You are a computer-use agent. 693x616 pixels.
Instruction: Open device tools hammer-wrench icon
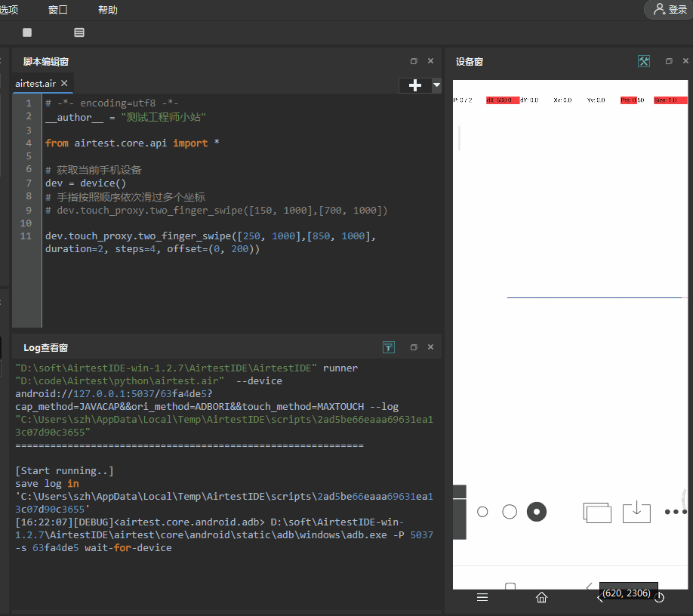coord(644,61)
